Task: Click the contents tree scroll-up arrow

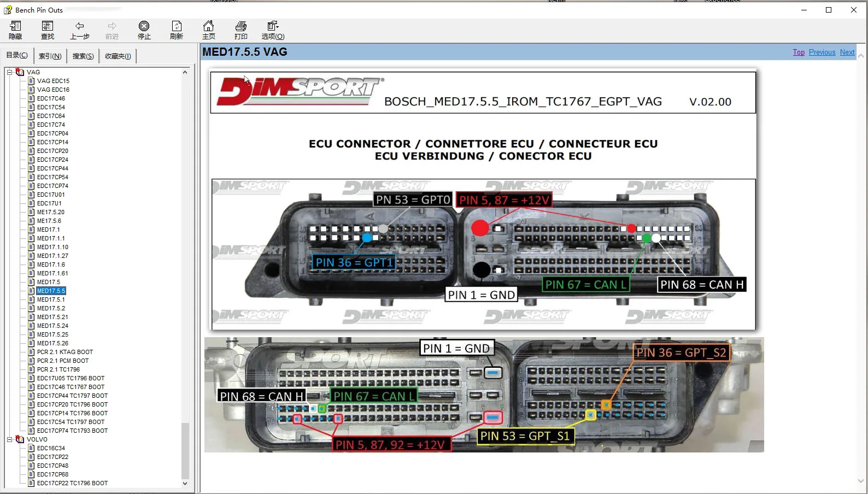Action: pyautogui.click(x=185, y=72)
